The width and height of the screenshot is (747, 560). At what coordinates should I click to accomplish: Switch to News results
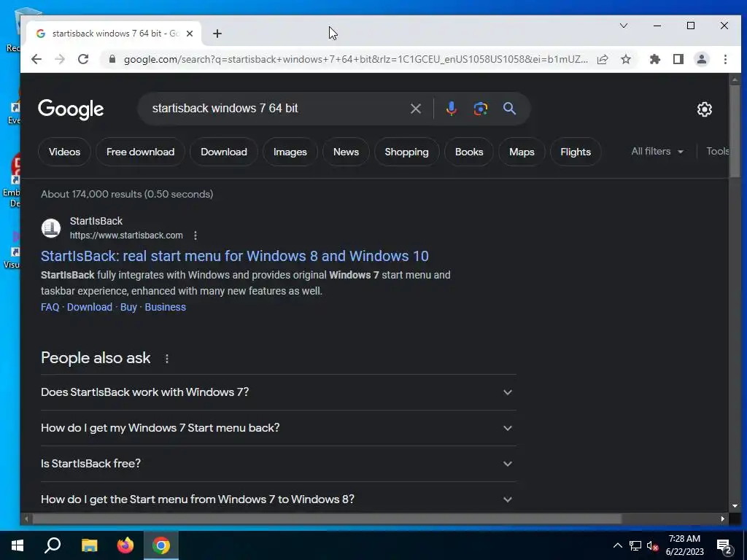[346, 152]
